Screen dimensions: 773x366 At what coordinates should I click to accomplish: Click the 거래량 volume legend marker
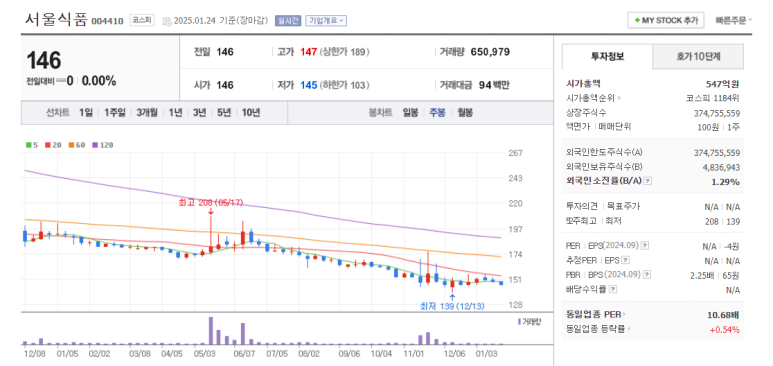coord(529,322)
